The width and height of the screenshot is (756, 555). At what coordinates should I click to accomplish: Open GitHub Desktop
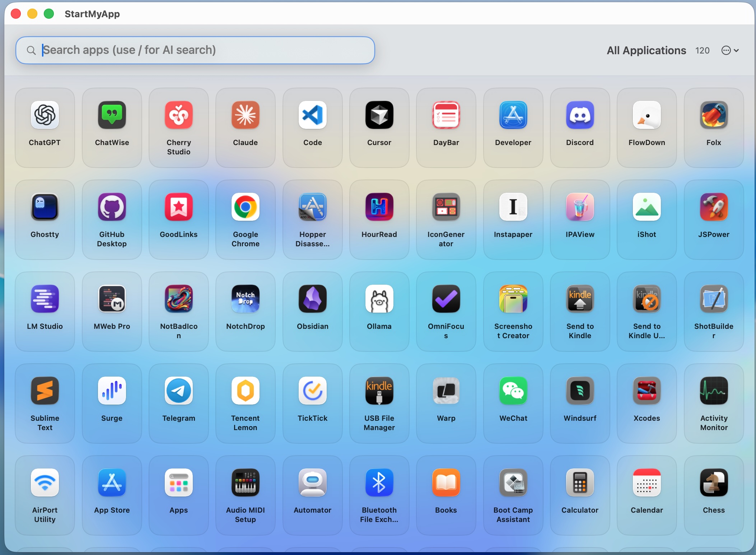pyautogui.click(x=112, y=214)
